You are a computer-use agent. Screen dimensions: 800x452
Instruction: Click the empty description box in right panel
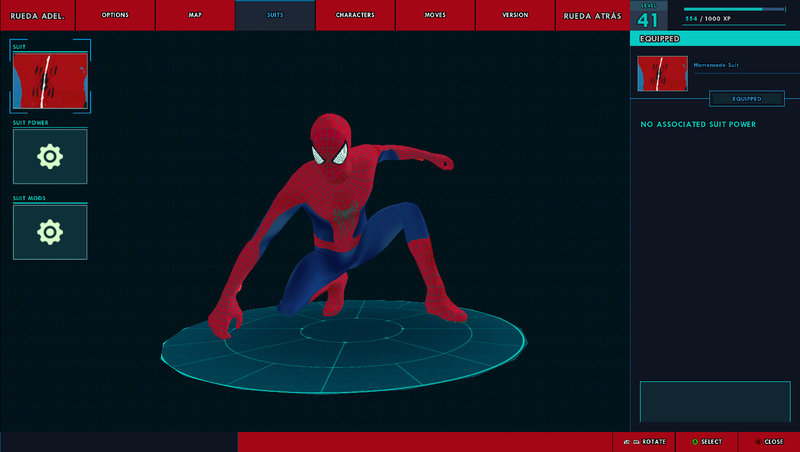(x=715, y=401)
